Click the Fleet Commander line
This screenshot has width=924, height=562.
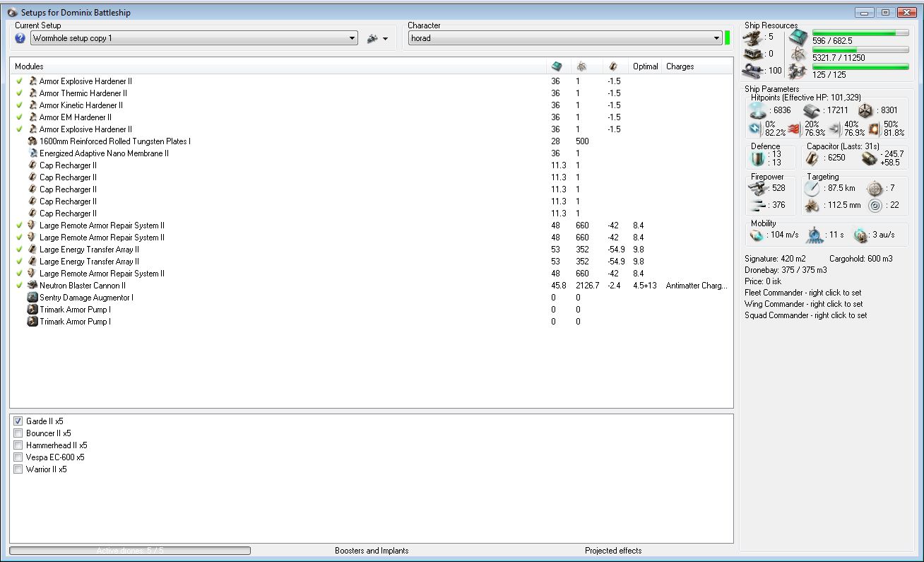click(x=803, y=293)
